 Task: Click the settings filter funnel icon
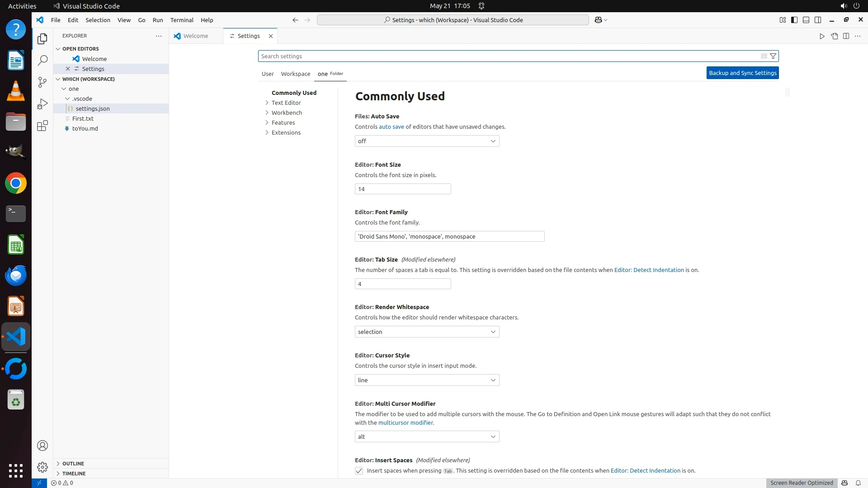[773, 56]
